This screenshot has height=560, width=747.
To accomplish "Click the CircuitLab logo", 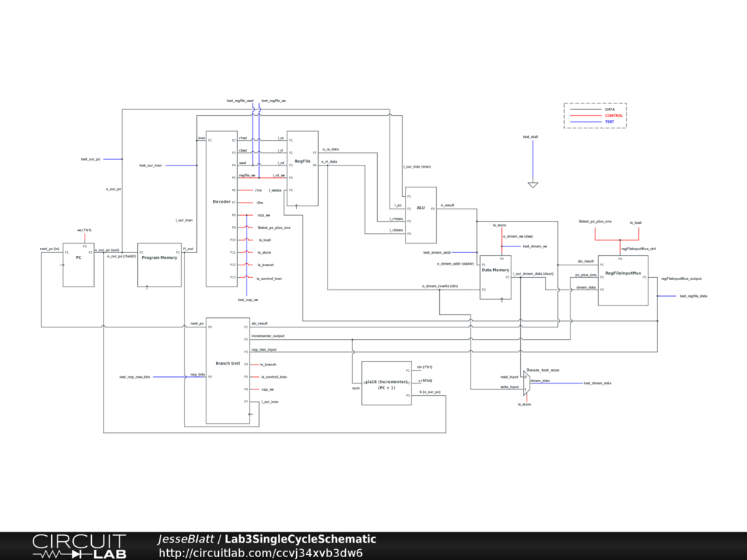I will (79, 546).
